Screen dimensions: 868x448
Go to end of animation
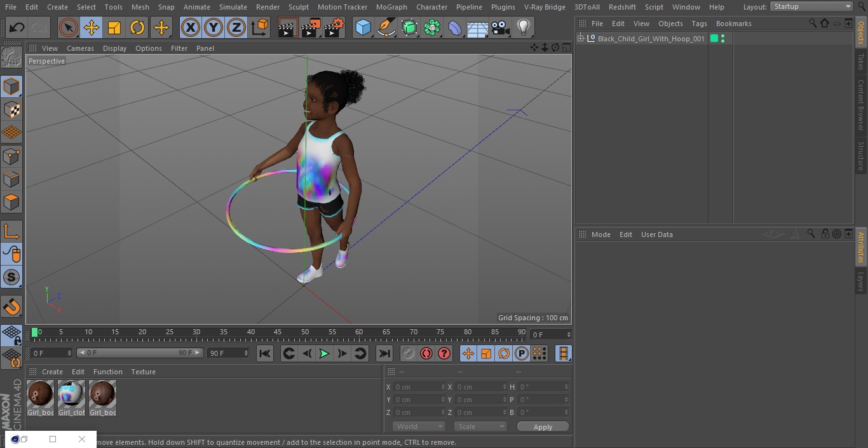click(x=384, y=353)
